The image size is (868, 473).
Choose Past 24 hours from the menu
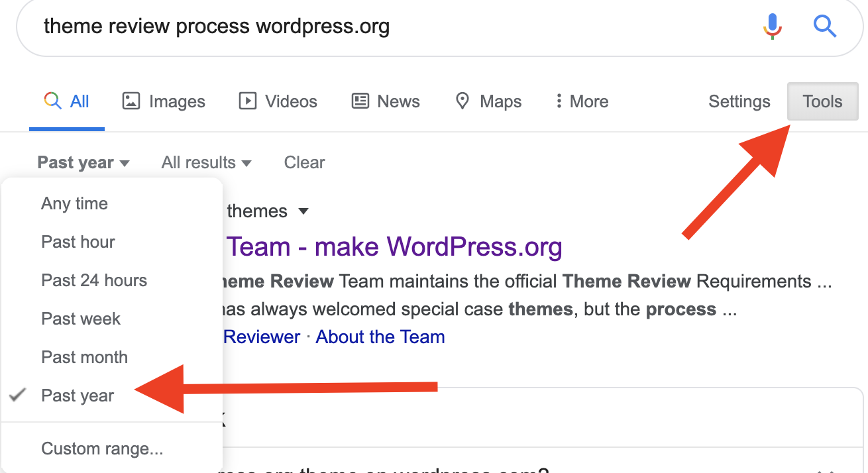point(94,280)
